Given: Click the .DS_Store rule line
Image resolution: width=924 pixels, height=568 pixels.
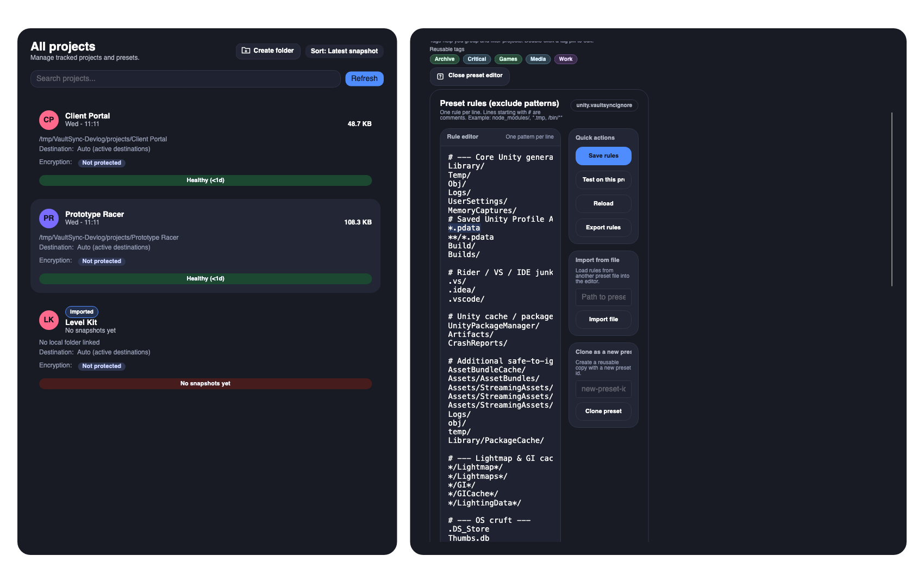Looking at the screenshot, I should [469, 529].
